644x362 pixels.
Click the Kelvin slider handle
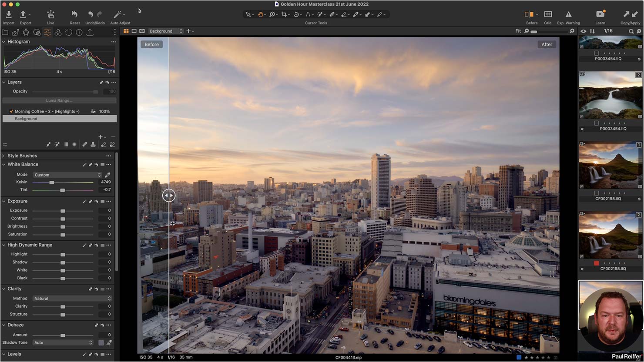click(52, 183)
